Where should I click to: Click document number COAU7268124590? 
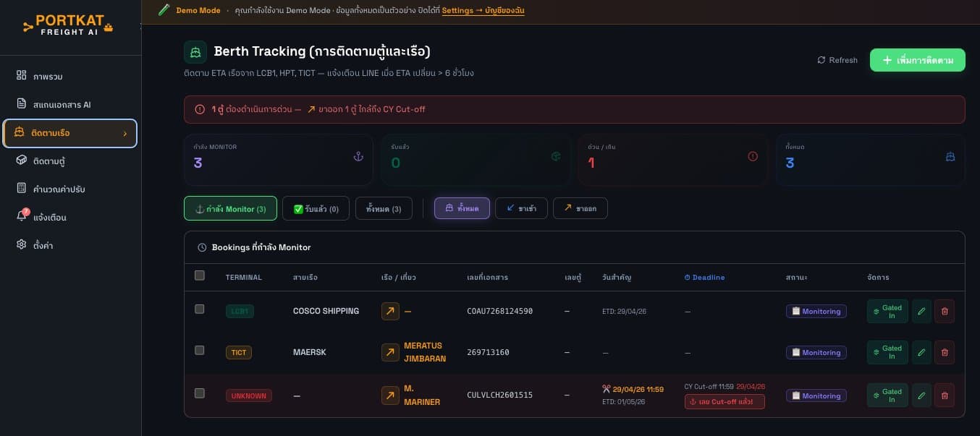pos(500,311)
